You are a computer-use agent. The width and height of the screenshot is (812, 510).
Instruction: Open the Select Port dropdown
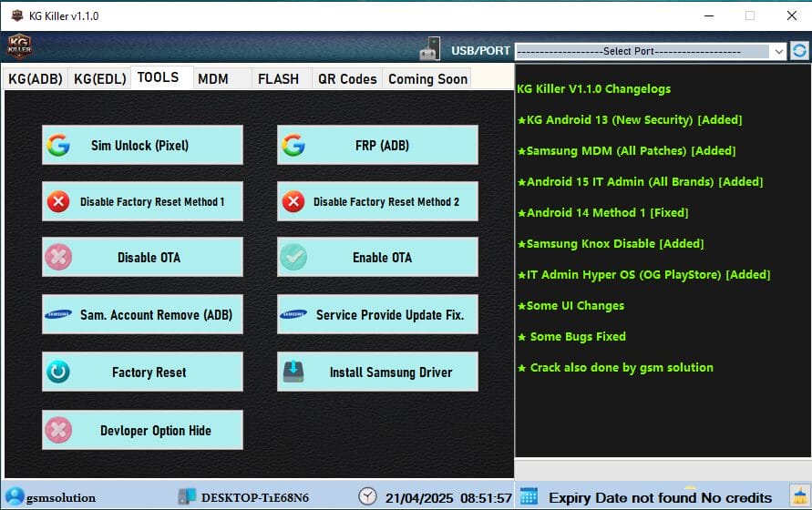(x=650, y=52)
